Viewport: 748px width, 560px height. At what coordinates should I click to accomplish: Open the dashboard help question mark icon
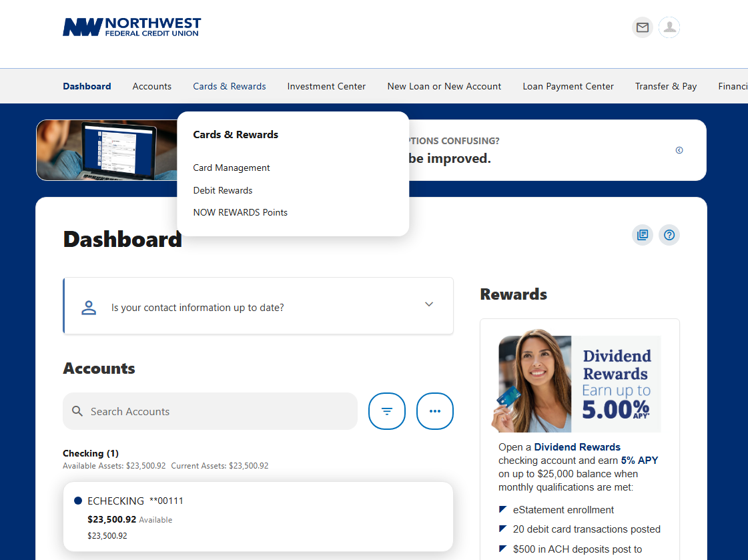click(669, 235)
